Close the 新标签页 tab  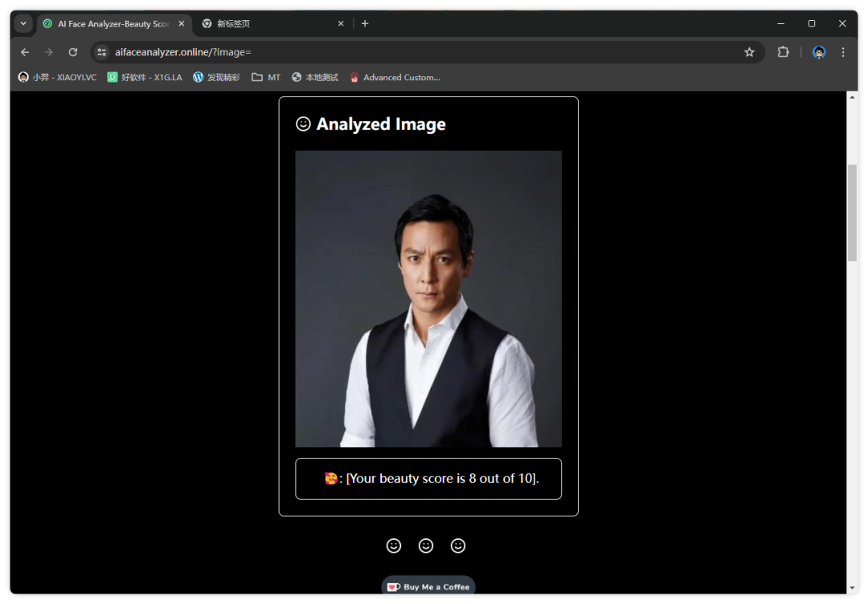(341, 24)
